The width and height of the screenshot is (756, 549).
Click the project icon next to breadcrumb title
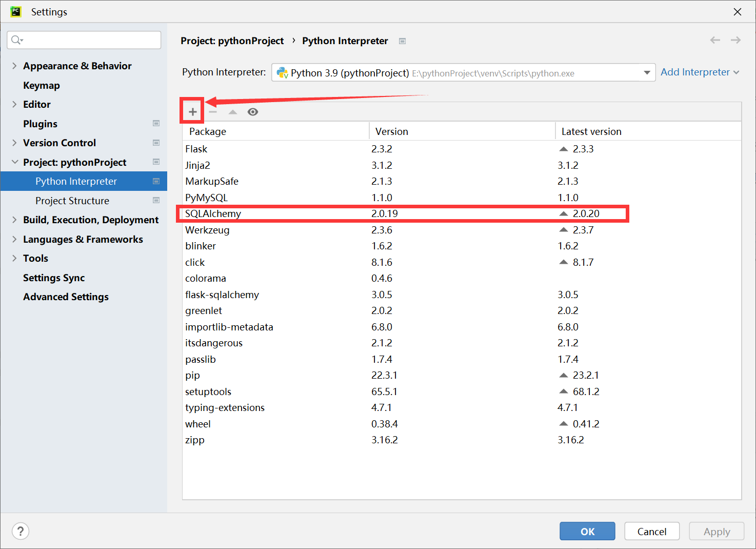(403, 41)
